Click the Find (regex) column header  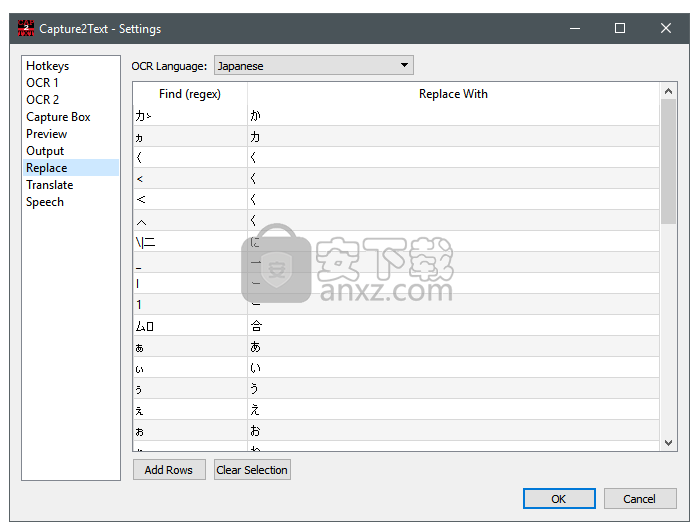click(190, 94)
